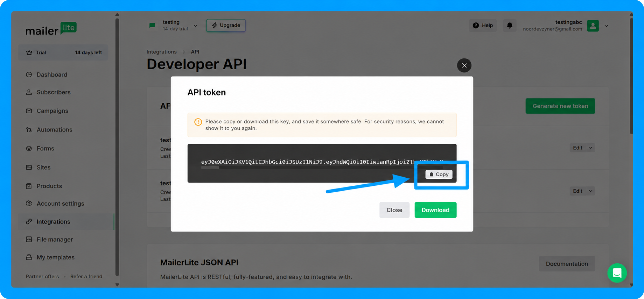Click the Account settings gear icon
This screenshot has height=299, width=644.
click(29, 204)
